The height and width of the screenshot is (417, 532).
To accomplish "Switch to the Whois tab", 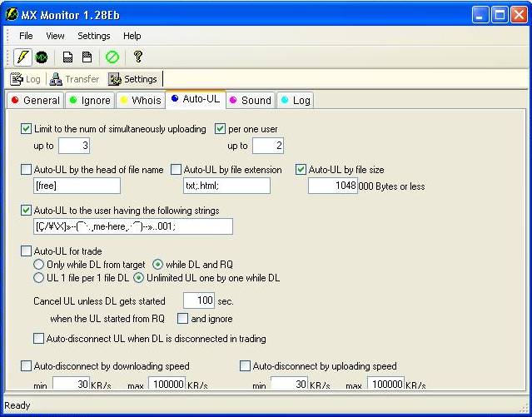I will [x=141, y=101].
